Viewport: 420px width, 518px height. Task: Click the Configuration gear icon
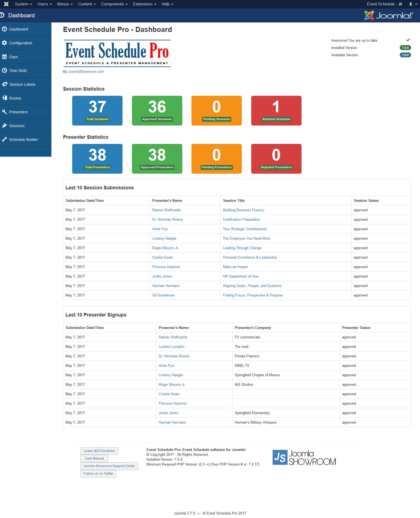click(x=4, y=43)
